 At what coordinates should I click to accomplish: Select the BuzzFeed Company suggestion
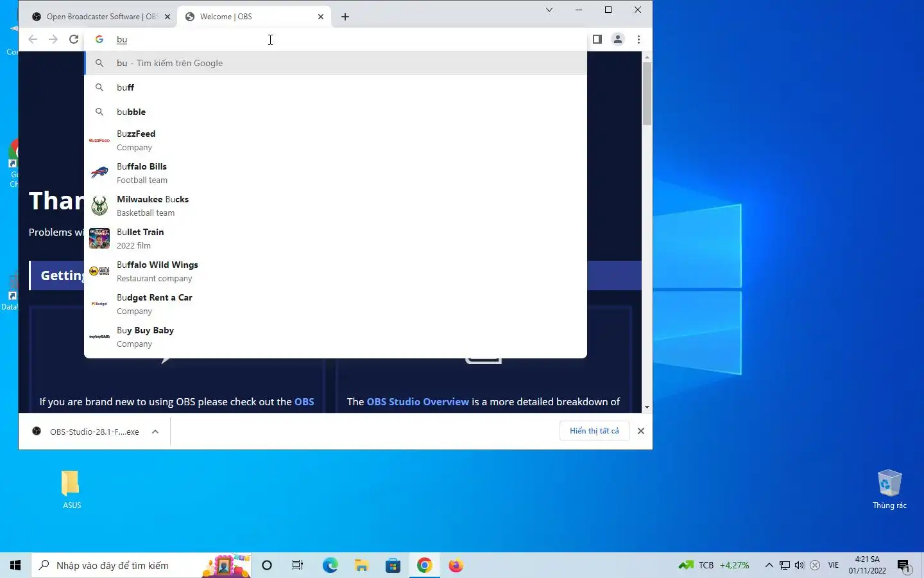[336, 140]
